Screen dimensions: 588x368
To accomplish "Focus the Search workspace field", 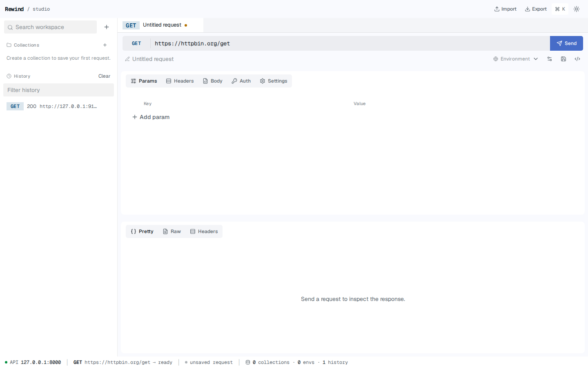I will tap(50, 27).
